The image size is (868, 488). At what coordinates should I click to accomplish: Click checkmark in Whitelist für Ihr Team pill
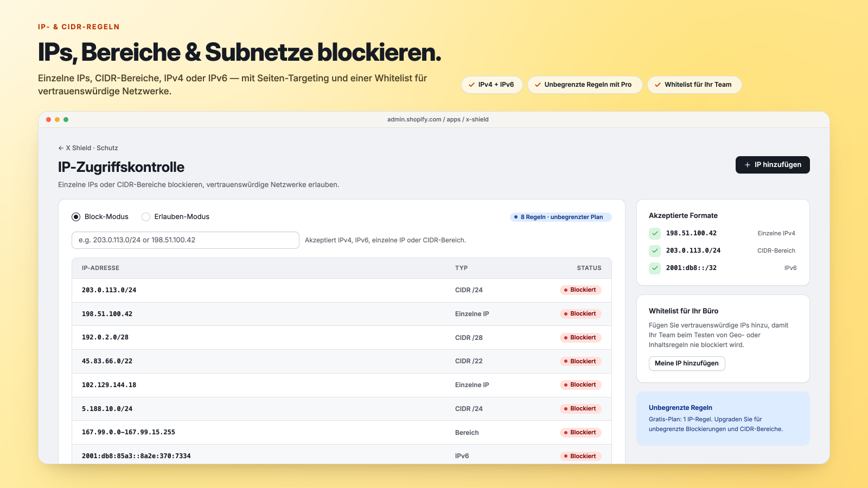point(658,85)
